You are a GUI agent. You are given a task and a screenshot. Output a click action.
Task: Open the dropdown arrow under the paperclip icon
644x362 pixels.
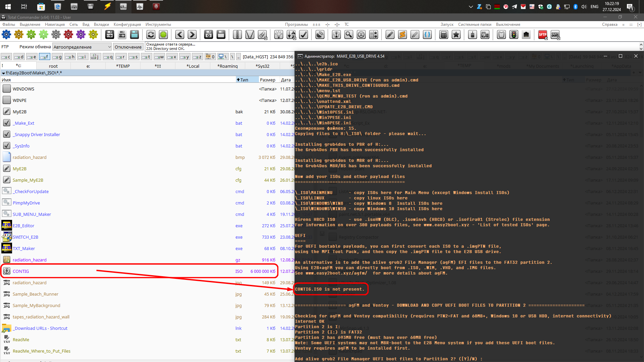click(266, 39)
